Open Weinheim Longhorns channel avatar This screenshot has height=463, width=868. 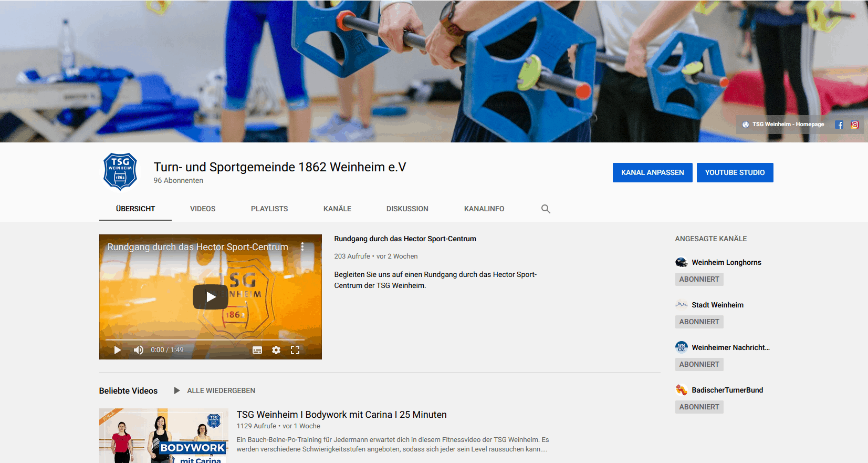pyautogui.click(x=682, y=262)
